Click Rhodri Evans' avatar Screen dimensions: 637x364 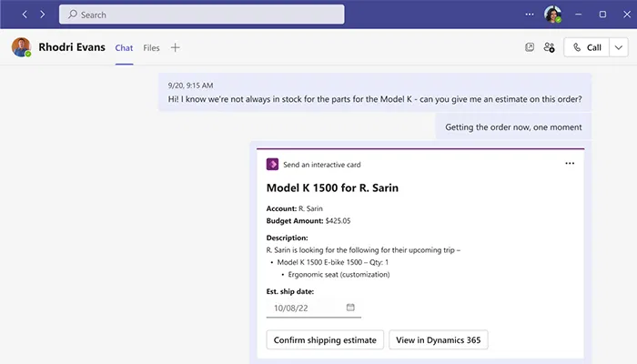click(21, 47)
